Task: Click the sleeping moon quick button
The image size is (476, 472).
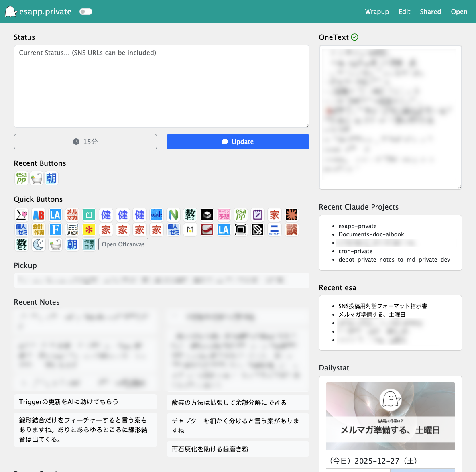Action: click(x=39, y=244)
